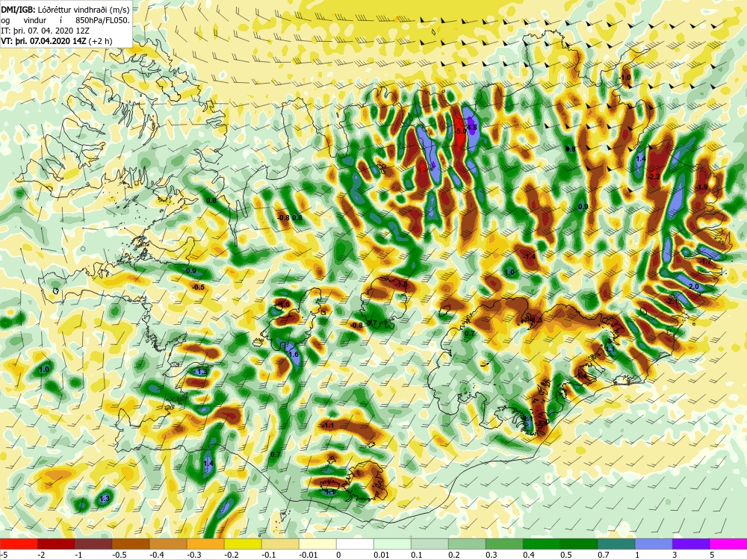747x560 pixels.
Task: Click the 0.1 light green legend swatch
Action: (x=430, y=544)
